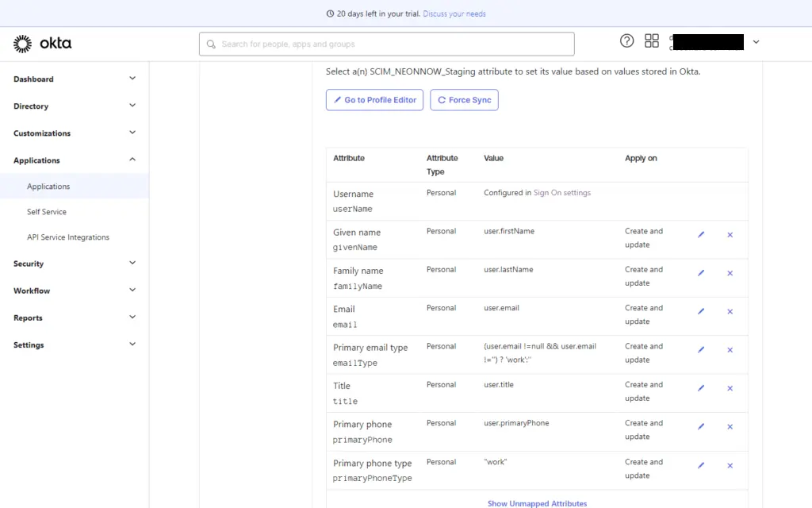Open the account dropdown
812x508 pixels.
point(756,41)
